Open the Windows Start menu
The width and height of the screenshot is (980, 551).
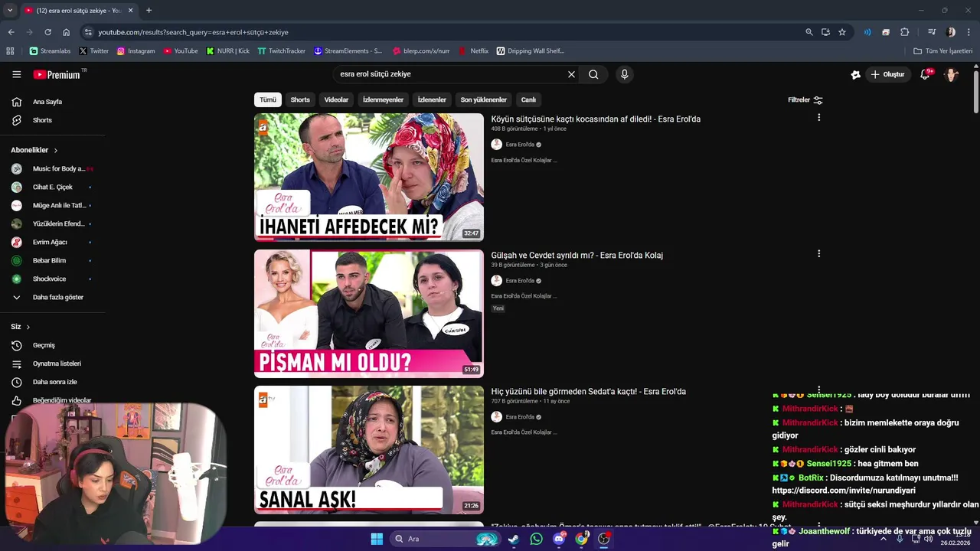point(377,539)
